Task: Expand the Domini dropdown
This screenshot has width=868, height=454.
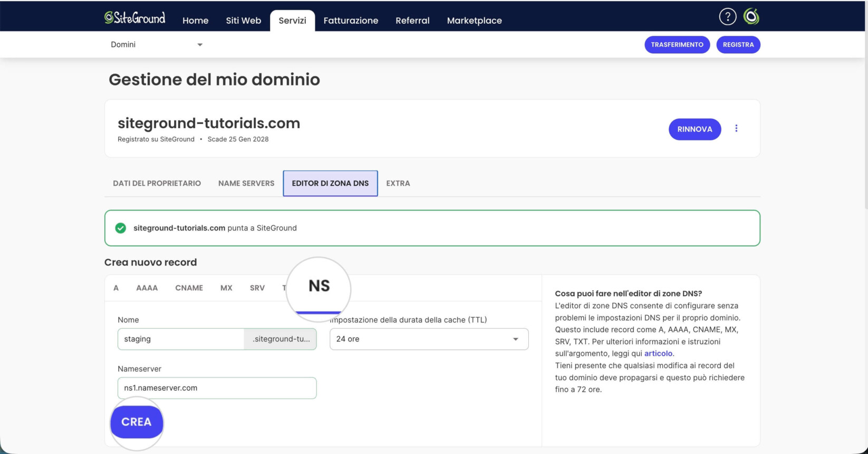Action: pyautogui.click(x=157, y=44)
